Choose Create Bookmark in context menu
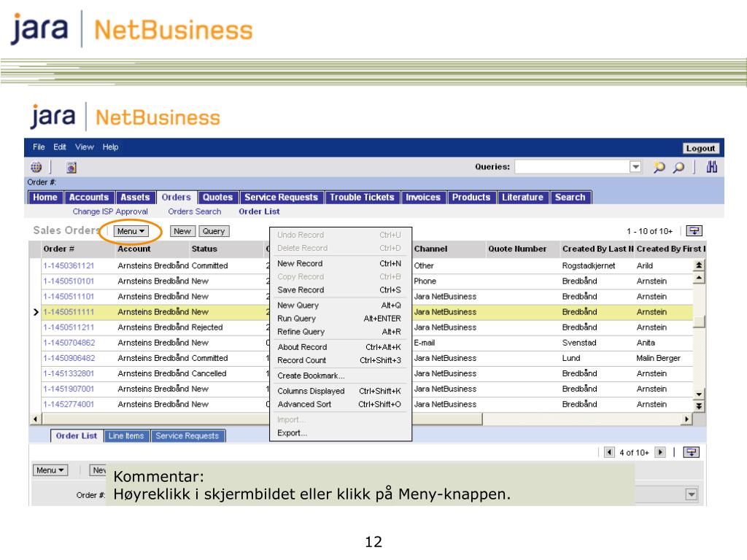This screenshot has width=747, height=560. (x=339, y=376)
